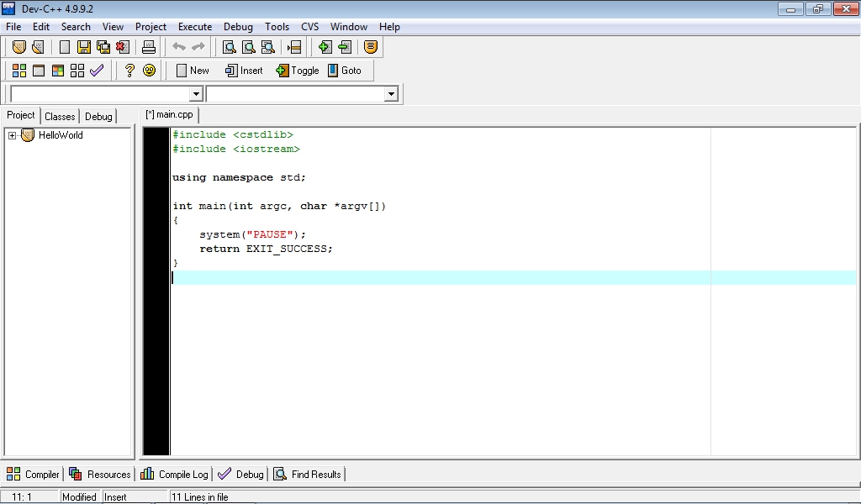Add file to project with green plus icon
The image size is (861, 504).
tap(325, 47)
